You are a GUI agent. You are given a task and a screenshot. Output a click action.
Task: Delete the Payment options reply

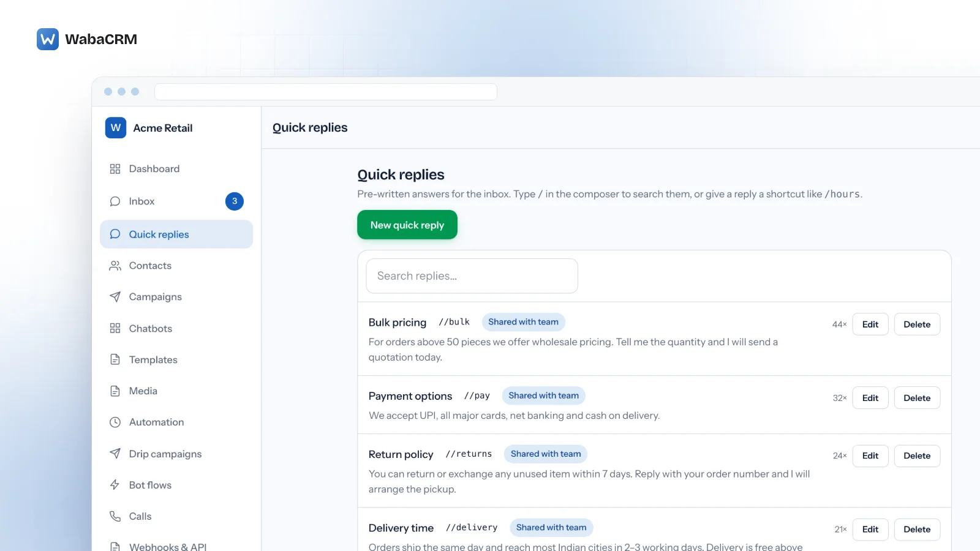pos(917,398)
